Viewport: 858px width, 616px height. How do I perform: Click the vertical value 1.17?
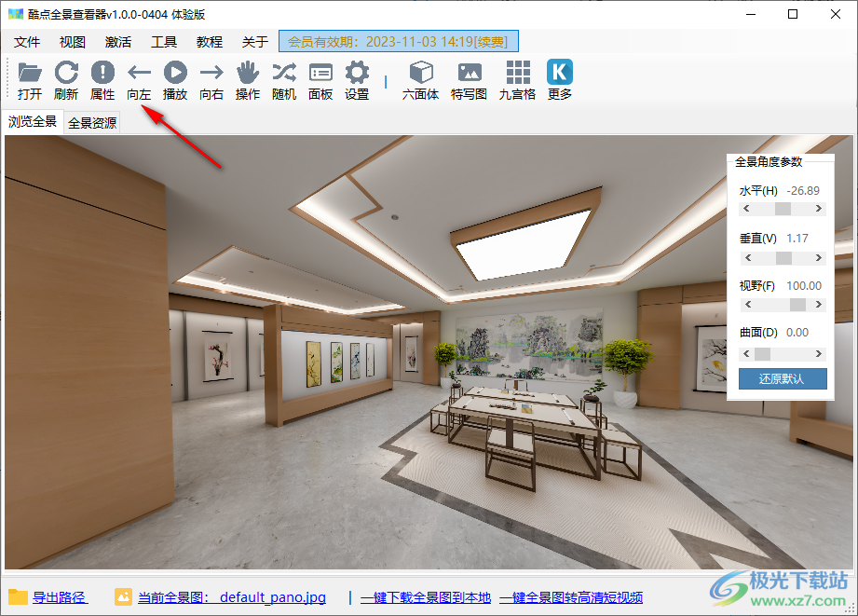797,239
